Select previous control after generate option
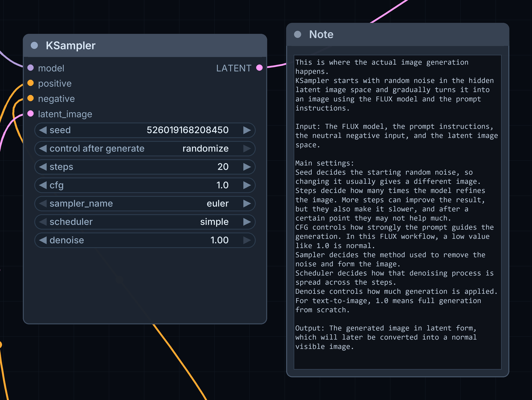Viewport: 532px width, 400px height. pos(43,148)
